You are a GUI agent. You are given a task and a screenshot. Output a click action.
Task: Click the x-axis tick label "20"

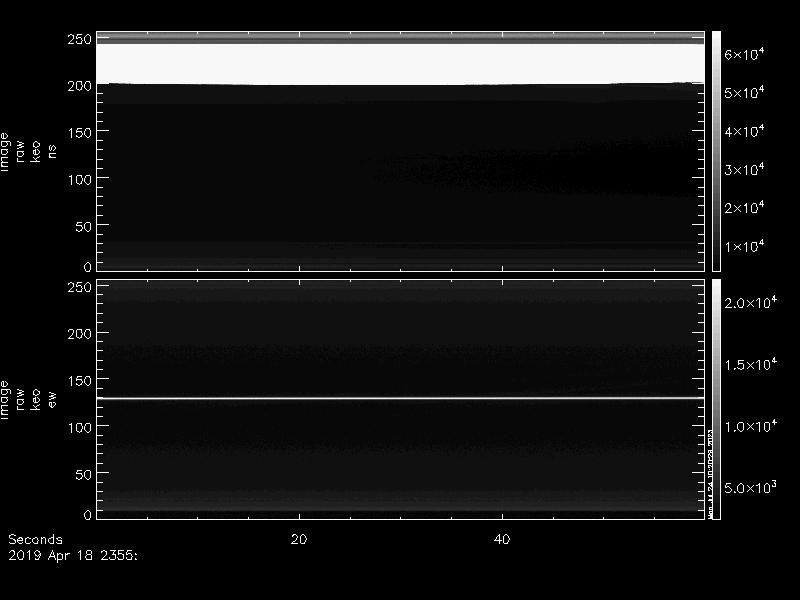tap(299, 539)
